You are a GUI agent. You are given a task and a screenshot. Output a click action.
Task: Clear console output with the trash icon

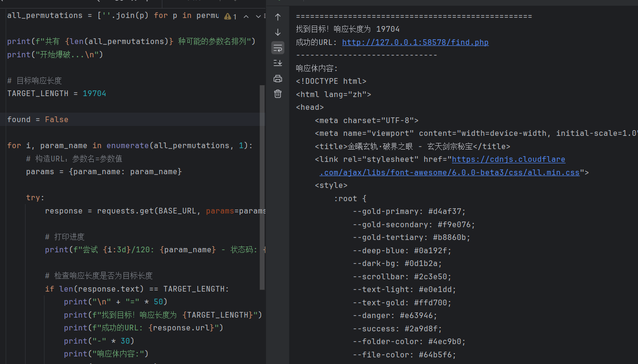tap(278, 94)
